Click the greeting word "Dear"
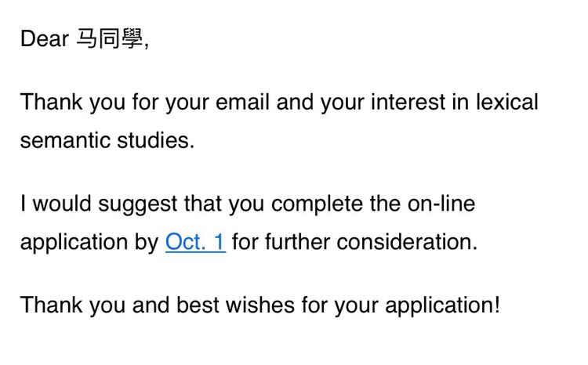 (x=45, y=39)
